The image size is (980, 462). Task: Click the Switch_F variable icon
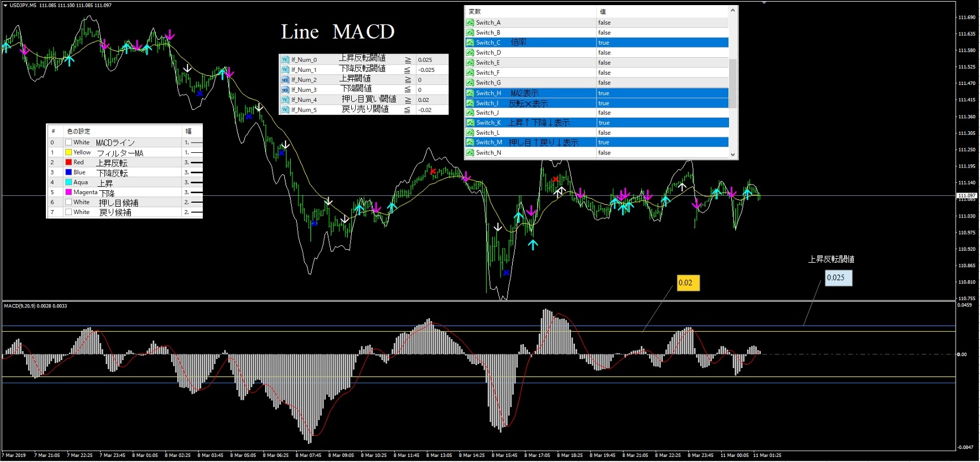[470, 72]
